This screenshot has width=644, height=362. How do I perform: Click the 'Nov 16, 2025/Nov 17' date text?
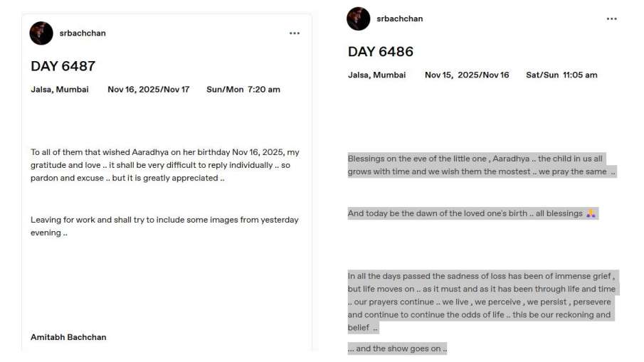148,90
